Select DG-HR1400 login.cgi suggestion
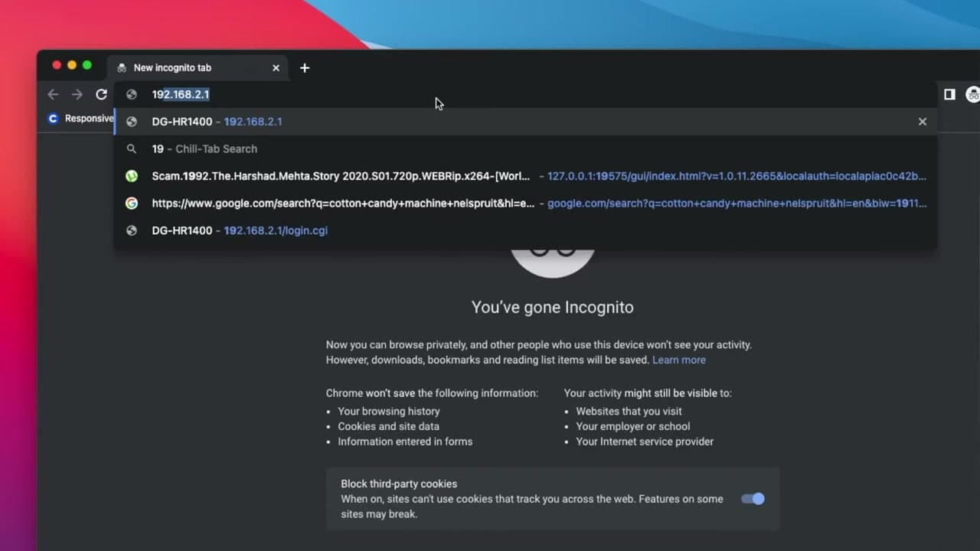Image resolution: width=980 pixels, height=551 pixels. coord(525,230)
